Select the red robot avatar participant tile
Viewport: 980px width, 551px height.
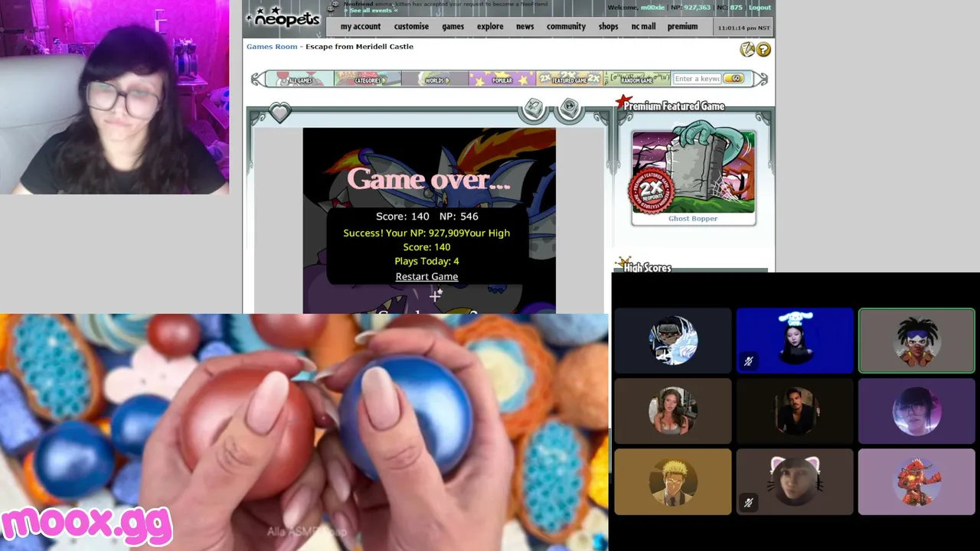coord(916,482)
